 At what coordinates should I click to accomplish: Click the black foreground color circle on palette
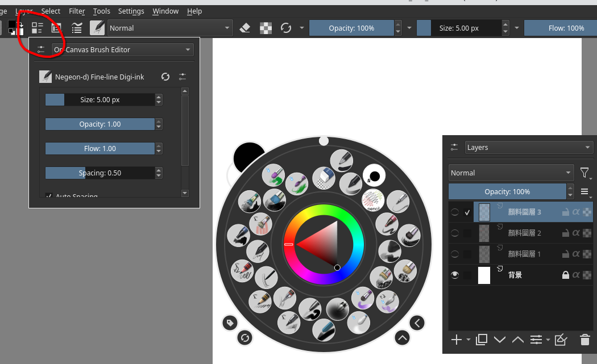point(248,155)
